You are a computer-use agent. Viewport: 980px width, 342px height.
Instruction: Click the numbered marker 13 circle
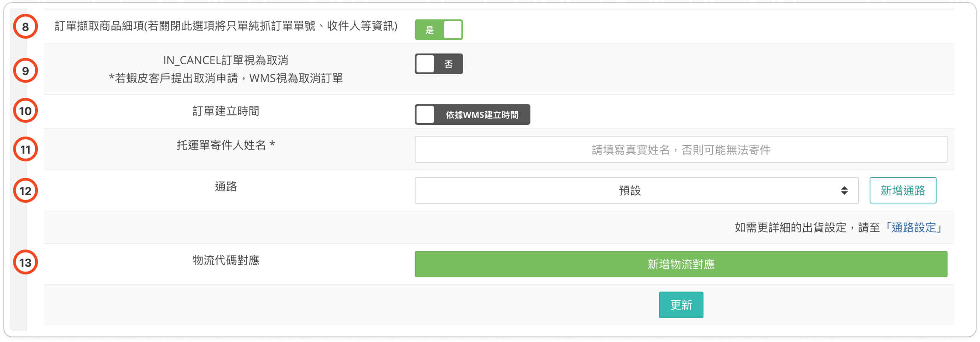[25, 262]
